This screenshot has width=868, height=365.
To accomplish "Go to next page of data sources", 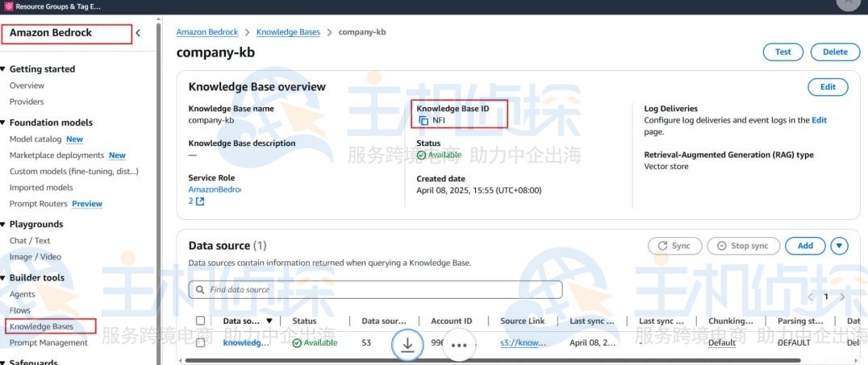I will tap(842, 297).
